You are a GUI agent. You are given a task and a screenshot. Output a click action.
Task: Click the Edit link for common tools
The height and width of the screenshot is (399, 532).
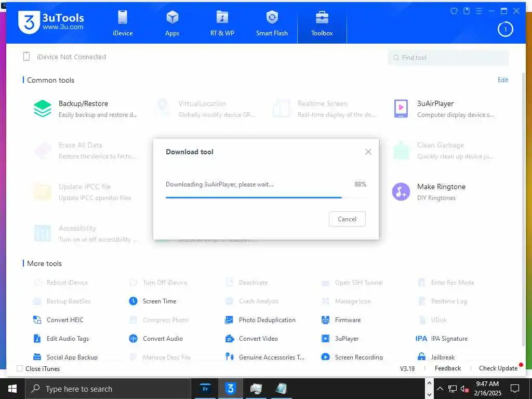point(502,79)
